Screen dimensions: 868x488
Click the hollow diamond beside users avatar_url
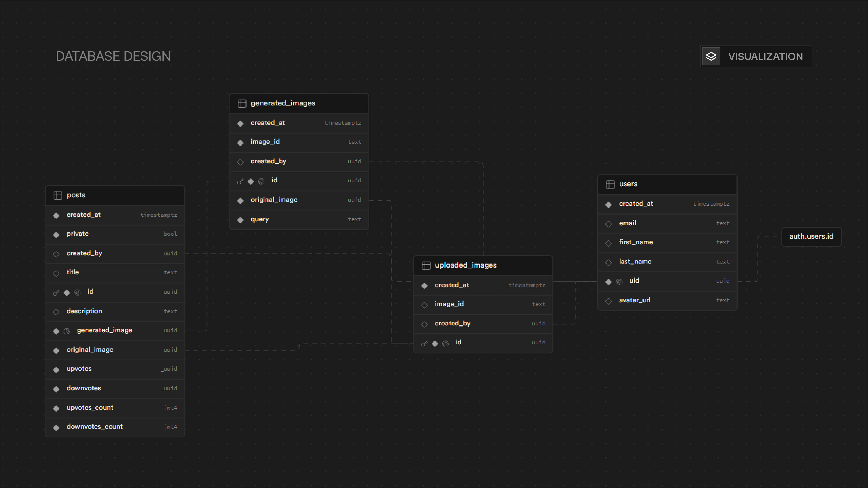pyautogui.click(x=609, y=301)
